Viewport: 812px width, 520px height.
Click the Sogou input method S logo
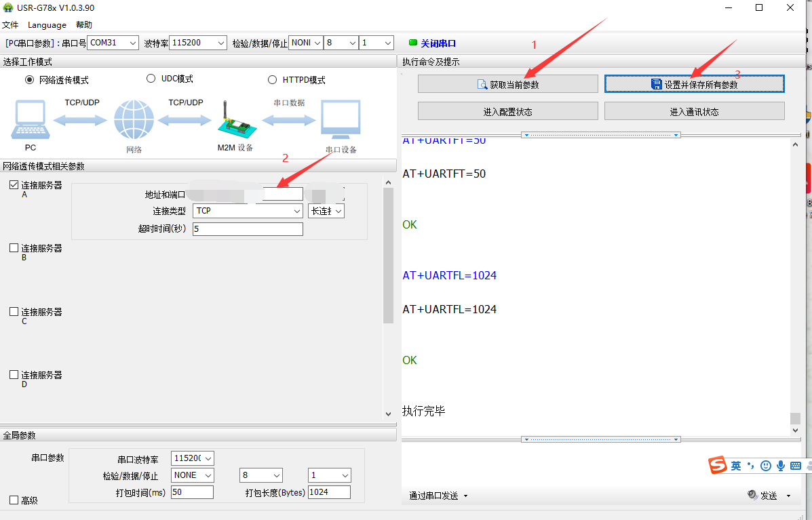(718, 466)
